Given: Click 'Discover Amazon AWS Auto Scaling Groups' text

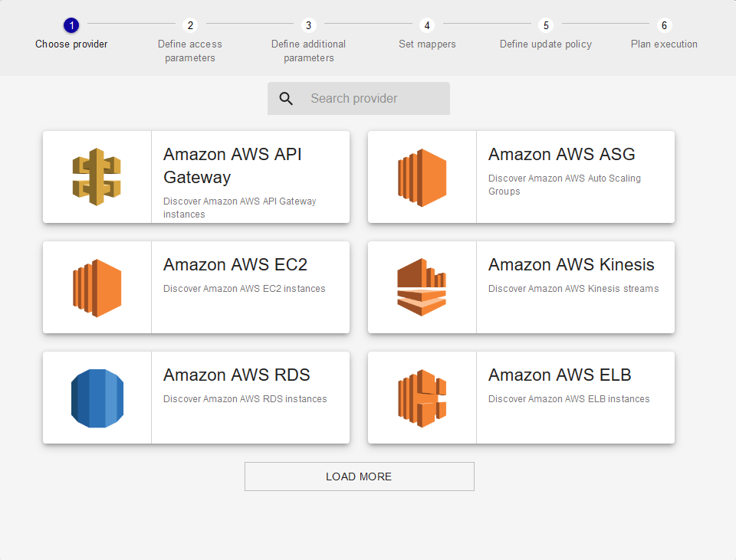Looking at the screenshot, I should coord(564,185).
